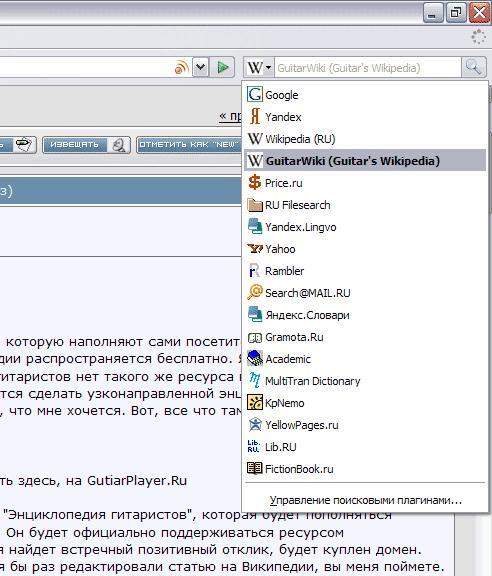Click the KpNemo yellow icon
This screenshot has width=492, height=576.
(255, 403)
